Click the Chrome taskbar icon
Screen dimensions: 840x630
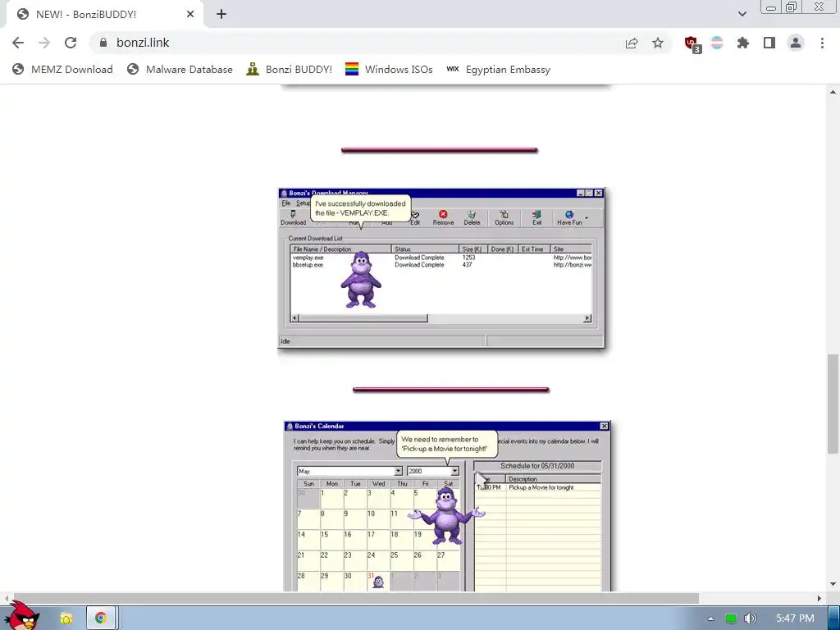[x=100, y=618]
